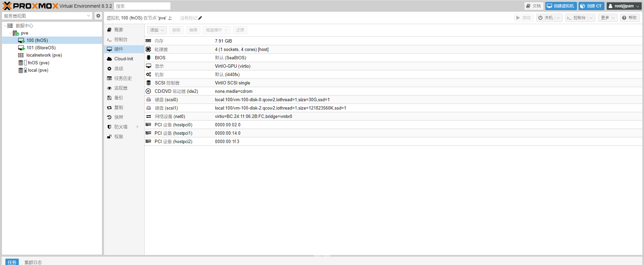Click the firewall (防火墙) shield icon

(x=109, y=127)
